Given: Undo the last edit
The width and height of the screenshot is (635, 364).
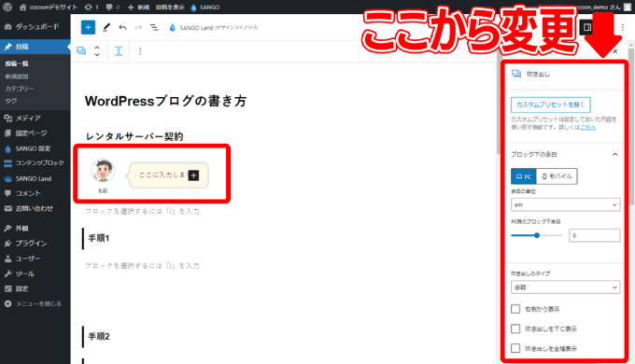Looking at the screenshot, I should coord(122,27).
